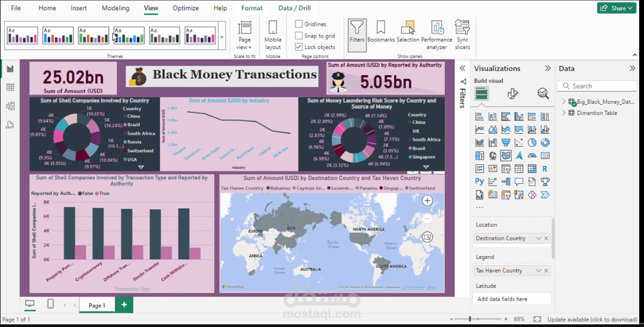This screenshot has width=644, height=327.
Task: Open Report view in left sidebar
Action: point(10,69)
